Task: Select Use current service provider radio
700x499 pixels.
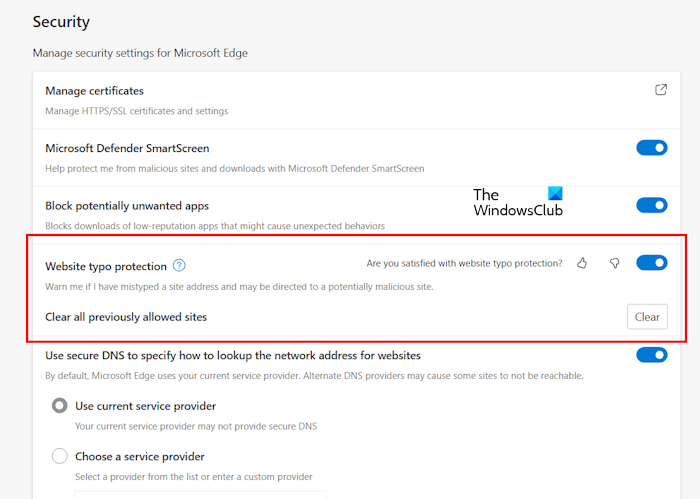Action: pos(60,406)
